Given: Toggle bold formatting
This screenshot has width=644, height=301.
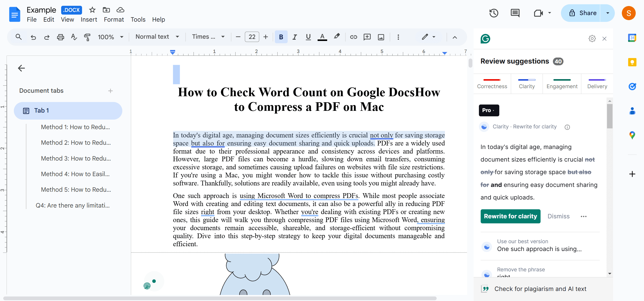Looking at the screenshot, I should pyautogui.click(x=281, y=37).
